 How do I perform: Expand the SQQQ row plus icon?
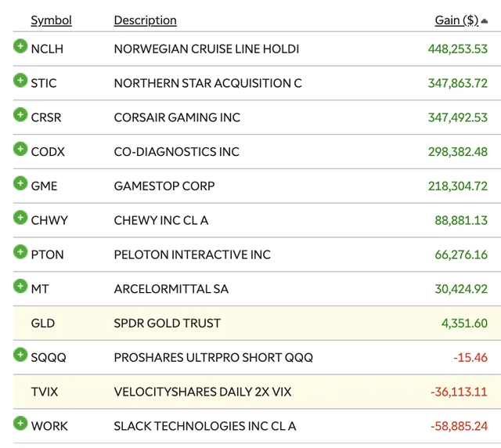point(20,355)
